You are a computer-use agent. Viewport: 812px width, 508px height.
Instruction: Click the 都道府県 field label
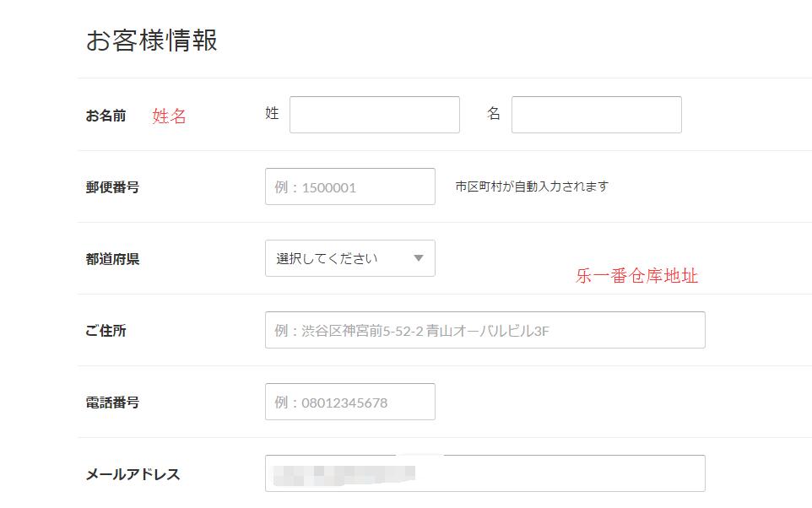click(x=112, y=259)
